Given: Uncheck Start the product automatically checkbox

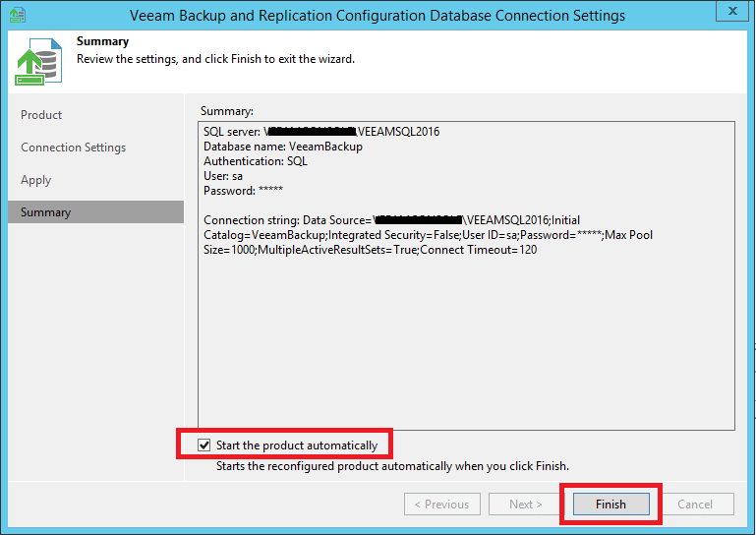Looking at the screenshot, I should click(x=204, y=445).
